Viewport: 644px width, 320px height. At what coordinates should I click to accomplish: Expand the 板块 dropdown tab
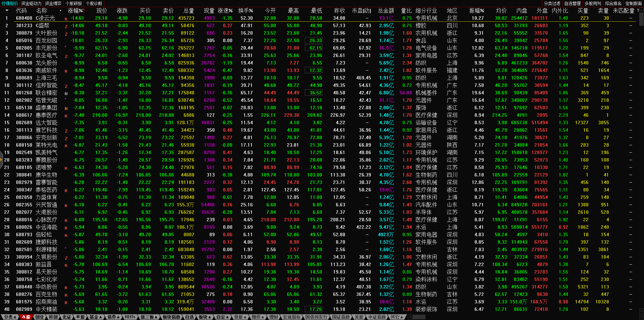point(205,317)
